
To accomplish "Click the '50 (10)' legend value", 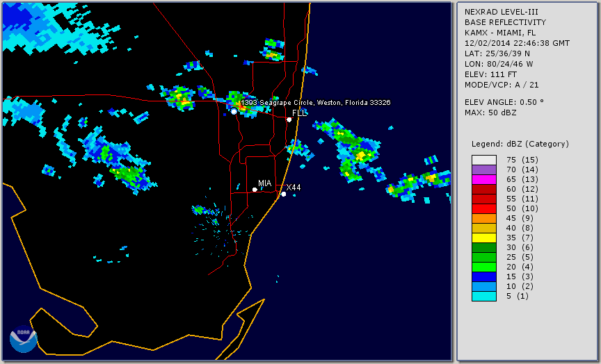I will click(522, 208).
